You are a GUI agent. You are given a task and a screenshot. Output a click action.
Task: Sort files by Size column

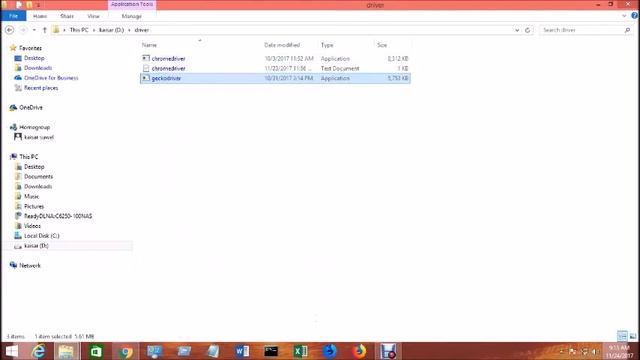tap(382, 45)
